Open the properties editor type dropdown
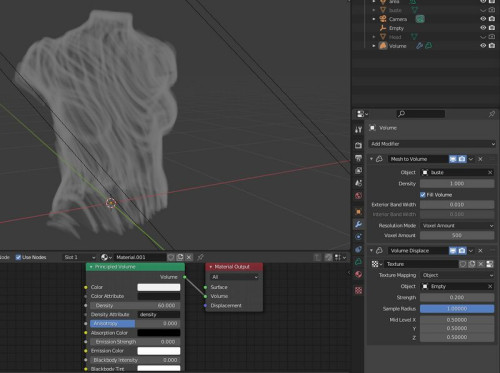The height and width of the screenshot is (373, 500). click(x=362, y=114)
